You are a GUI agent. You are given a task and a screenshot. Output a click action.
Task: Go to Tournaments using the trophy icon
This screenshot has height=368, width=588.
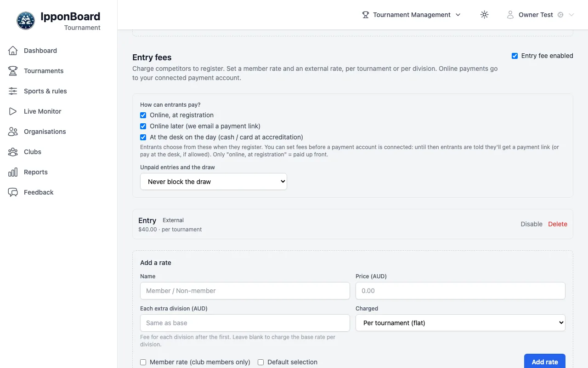click(13, 71)
